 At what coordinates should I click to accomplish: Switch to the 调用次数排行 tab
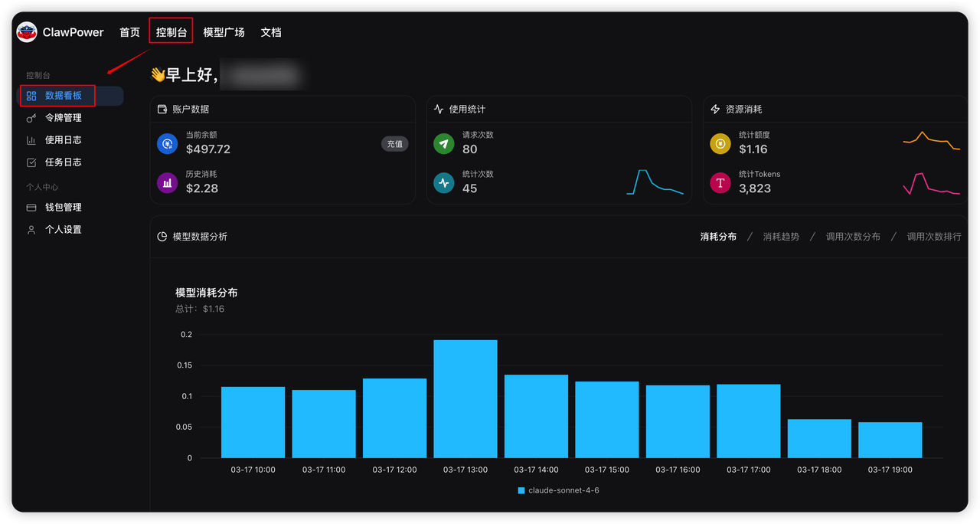pyautogui.click(x=934, y=237)
